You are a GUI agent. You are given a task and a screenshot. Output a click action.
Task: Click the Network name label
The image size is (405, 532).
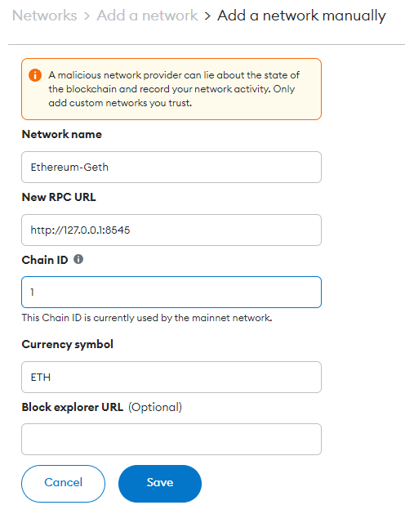click(62, 134)
